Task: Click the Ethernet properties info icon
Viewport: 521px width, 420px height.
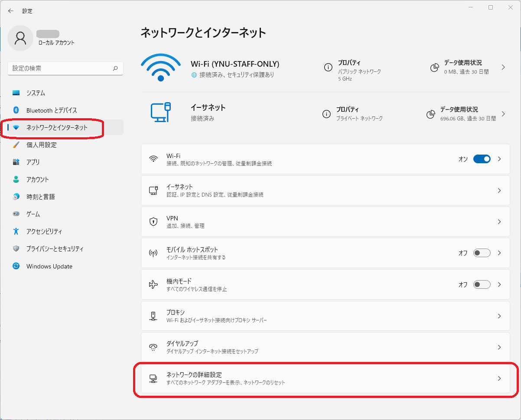Action: pyautogui.click(x=326, y=114)
